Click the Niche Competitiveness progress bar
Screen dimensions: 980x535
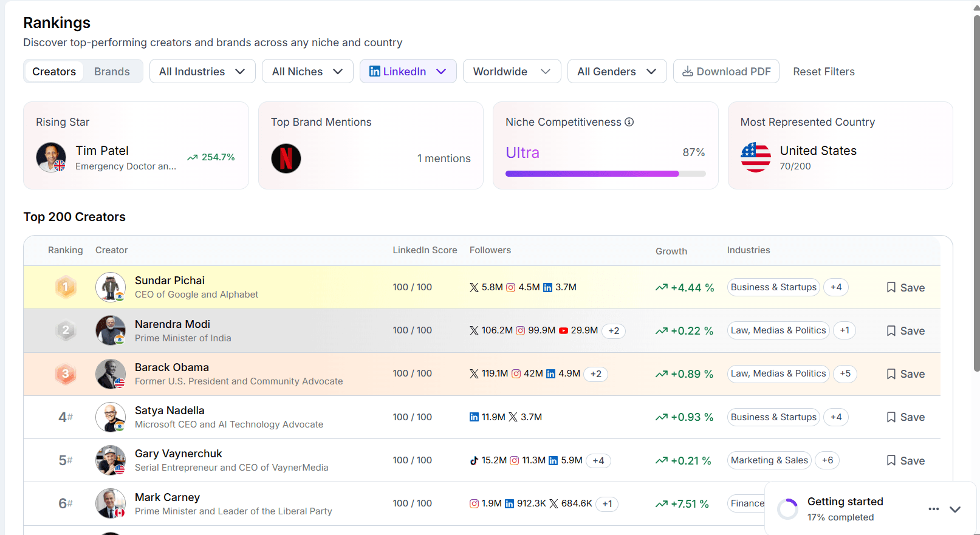click(x=605, y=174)
